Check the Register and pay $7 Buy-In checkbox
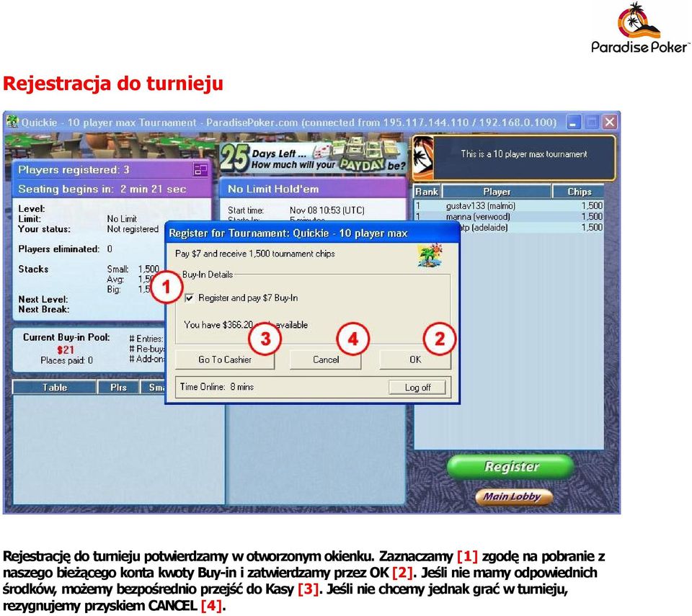692x616 pixels. (x=190, y=298)
